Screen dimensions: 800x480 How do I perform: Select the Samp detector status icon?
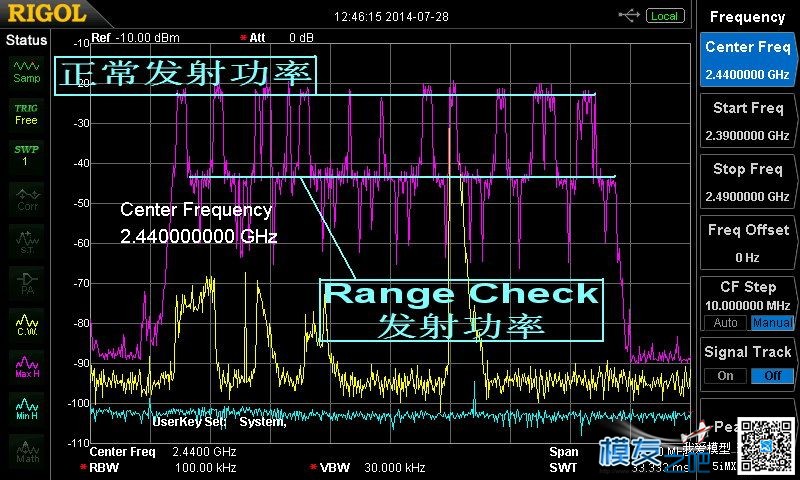coord(27,71)
